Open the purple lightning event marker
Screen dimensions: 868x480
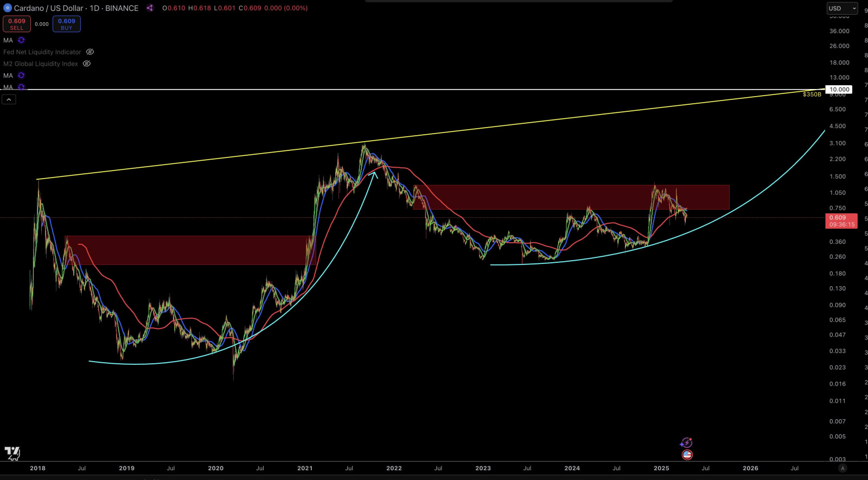tap(686, 443)
